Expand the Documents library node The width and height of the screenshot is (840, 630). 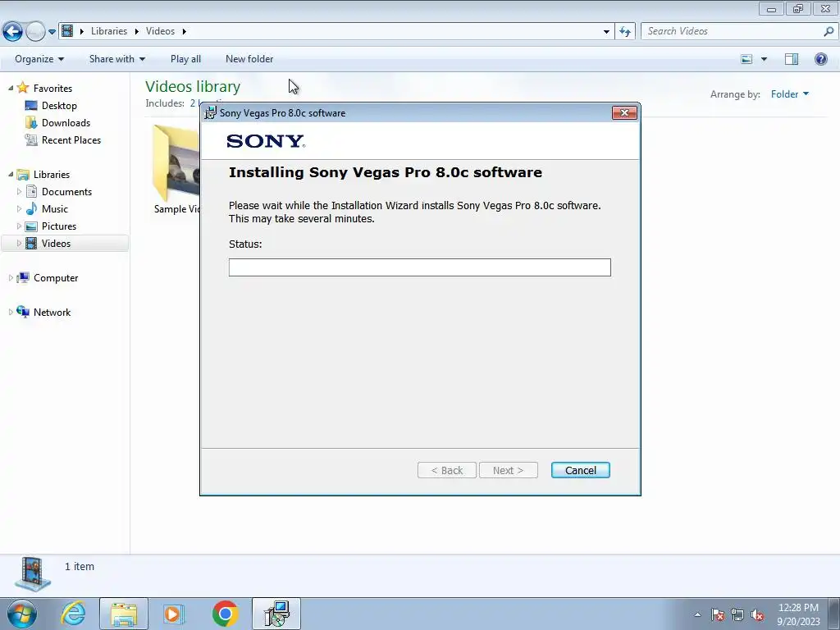20,191
